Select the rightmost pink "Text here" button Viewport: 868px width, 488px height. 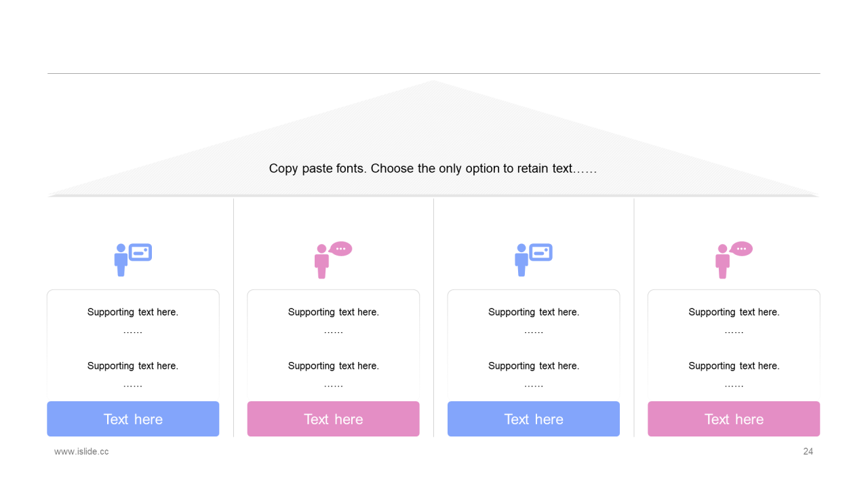[x=734, y=419]
